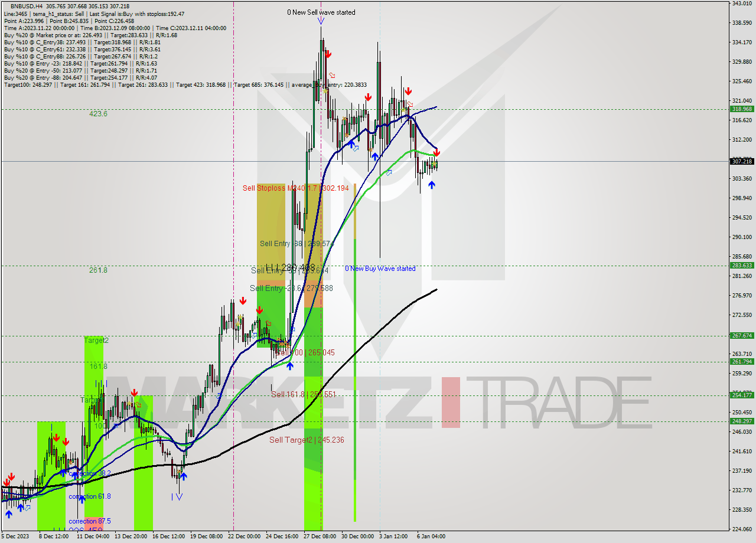Click the green 267.674 price tag
Image resolution: width=756 pixels, height=543 pixels.
pyautogui.click(x=742, y=335)
